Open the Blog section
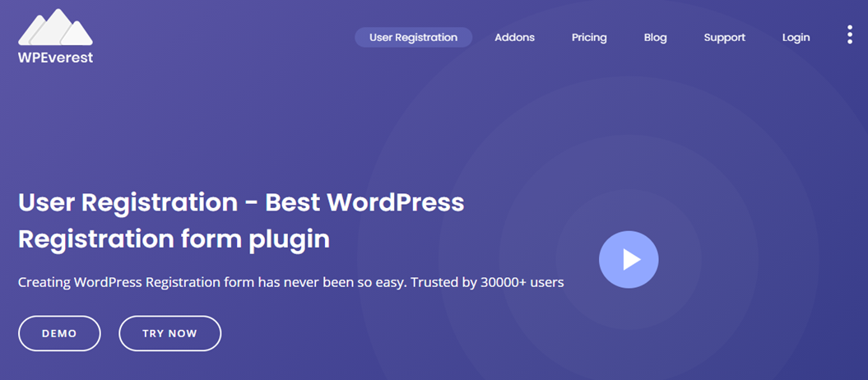 pos(656,38)
